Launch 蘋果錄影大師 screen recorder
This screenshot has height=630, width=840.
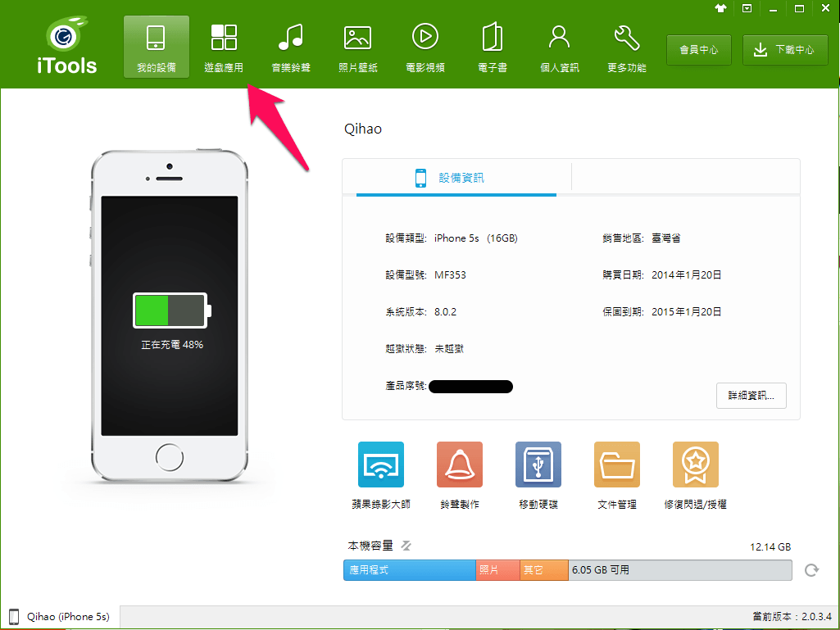coord(381,476)
